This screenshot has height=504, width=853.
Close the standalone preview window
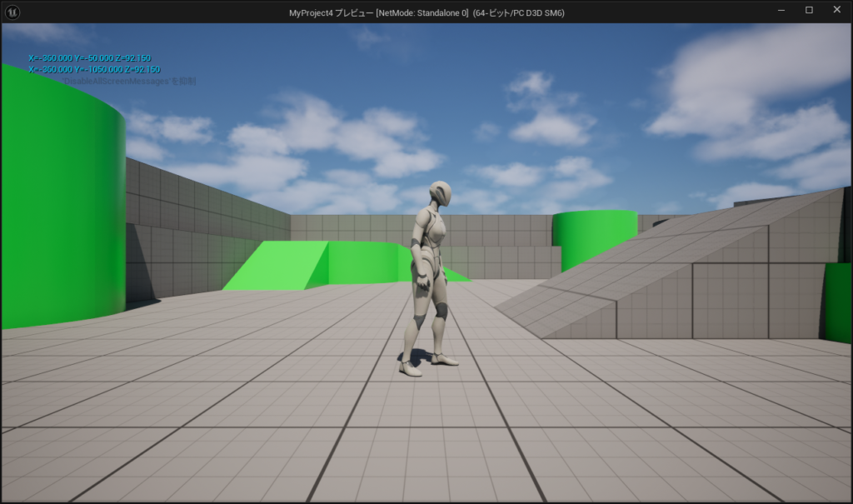coord(836,11)
